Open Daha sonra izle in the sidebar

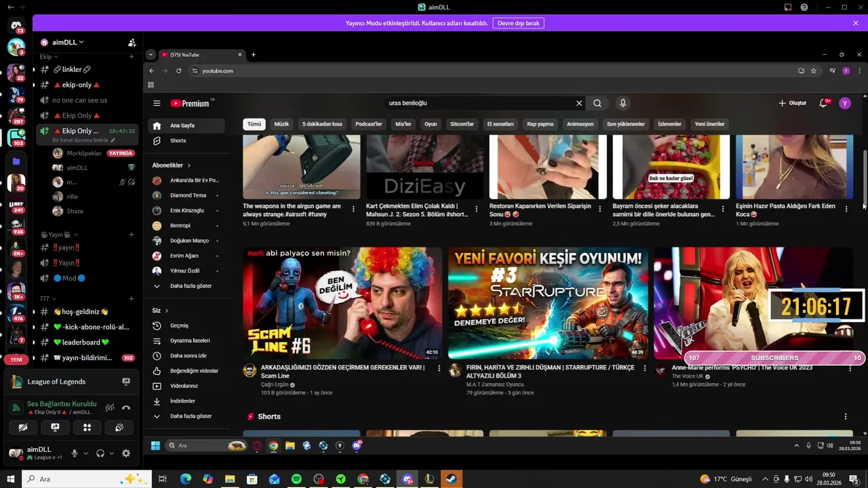188,356
